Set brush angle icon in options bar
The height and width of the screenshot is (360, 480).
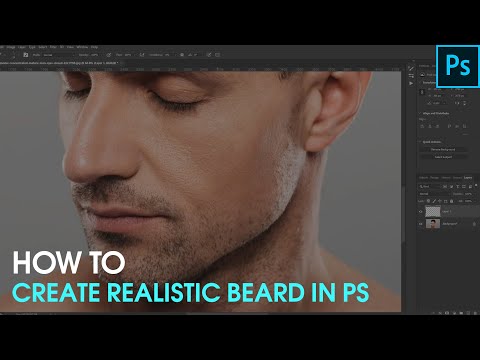tap(190, 55)
